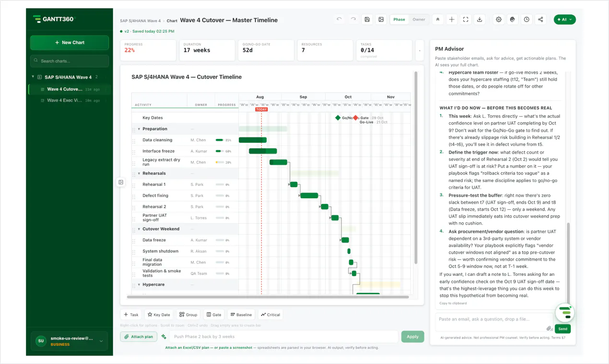609x364 pixels.
Task: Add a Gate
Action: (x=214, y=315)
